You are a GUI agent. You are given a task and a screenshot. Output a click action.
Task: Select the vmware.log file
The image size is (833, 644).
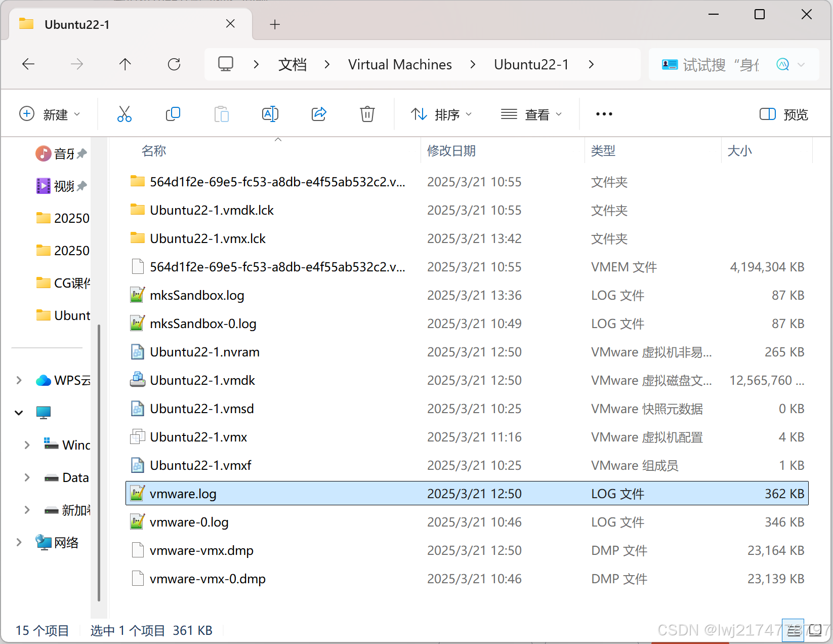[467, 494]
